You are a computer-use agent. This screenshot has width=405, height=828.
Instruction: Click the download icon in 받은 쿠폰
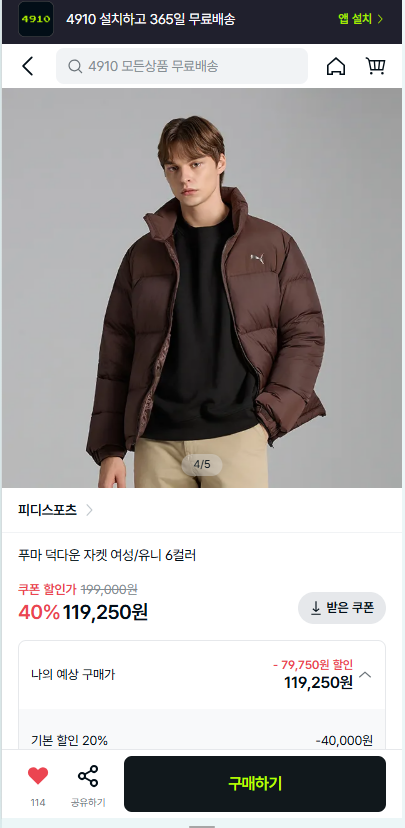click(316, 608)
